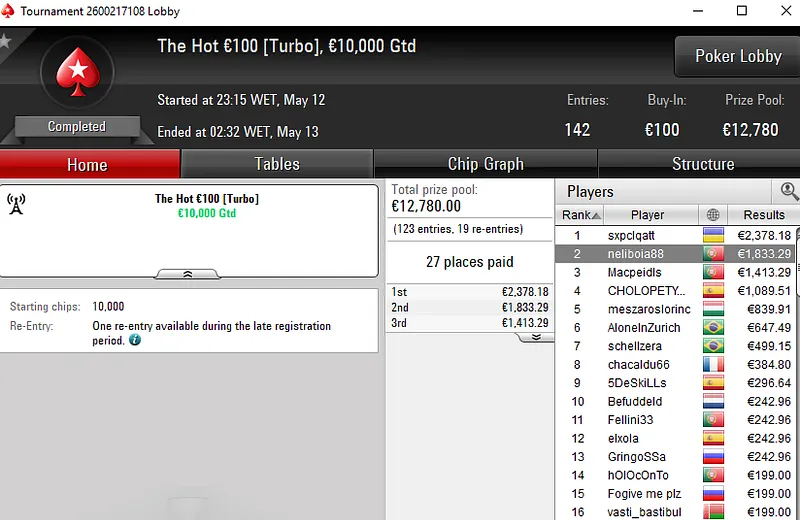
Task: Switch to the Tables tab
Action: [x=277, y=164]
